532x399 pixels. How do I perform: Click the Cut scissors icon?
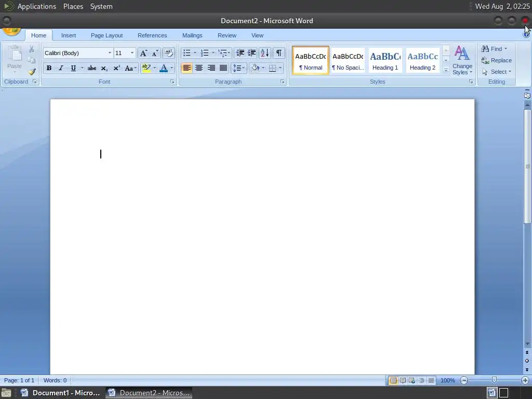point(31,49)
